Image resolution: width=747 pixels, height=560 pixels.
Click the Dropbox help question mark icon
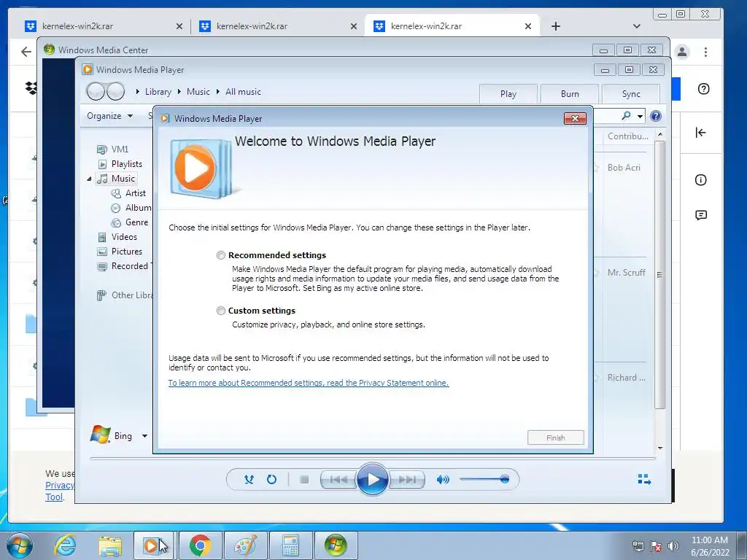click(x=704, y=89)
